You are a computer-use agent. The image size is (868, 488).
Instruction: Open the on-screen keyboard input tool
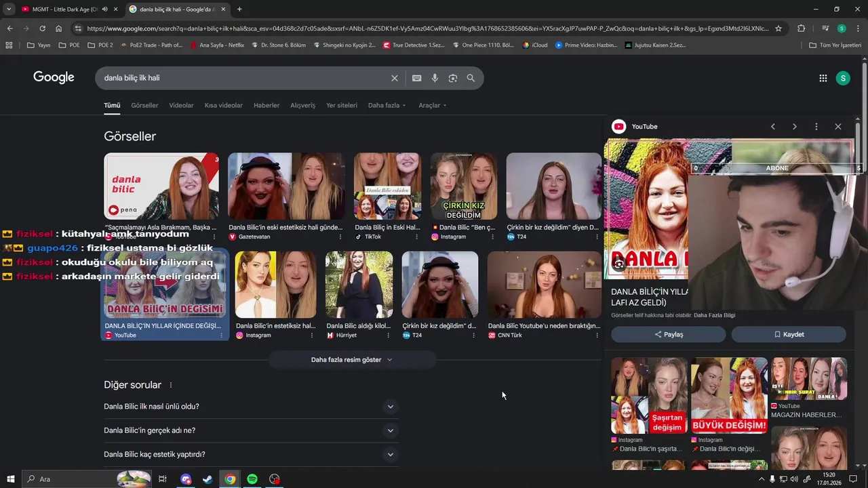click(416, 78)
